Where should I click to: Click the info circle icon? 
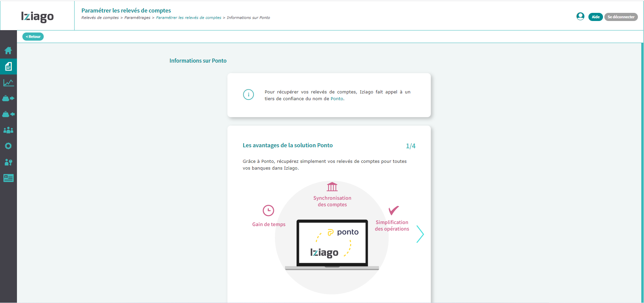(x=248, y=94)
